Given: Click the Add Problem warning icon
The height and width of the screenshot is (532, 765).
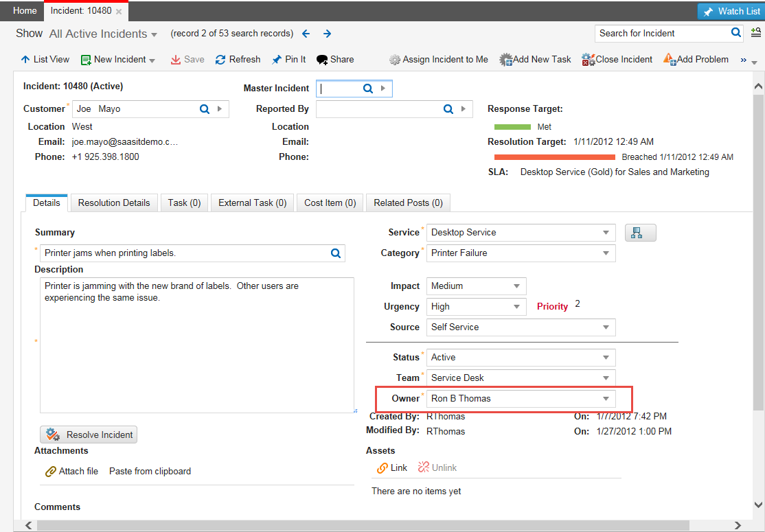Looking at the screenshot, I should tap(670, 60).
